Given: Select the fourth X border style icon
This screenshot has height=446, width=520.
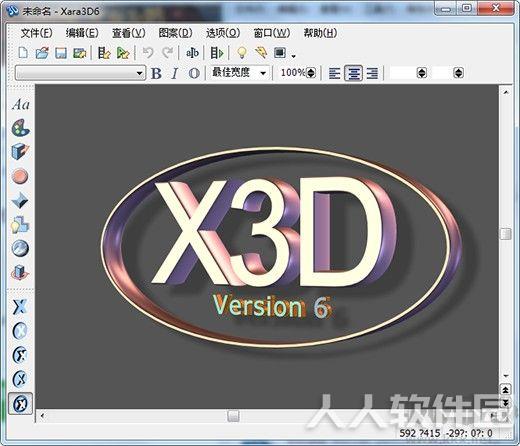Looking at the screenshot, I should 20,379.
